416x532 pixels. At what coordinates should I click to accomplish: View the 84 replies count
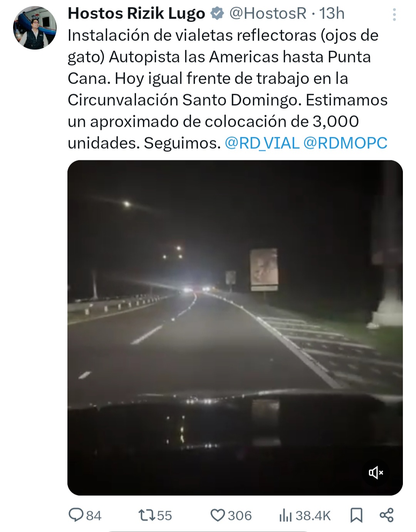(x=94, y=515)
